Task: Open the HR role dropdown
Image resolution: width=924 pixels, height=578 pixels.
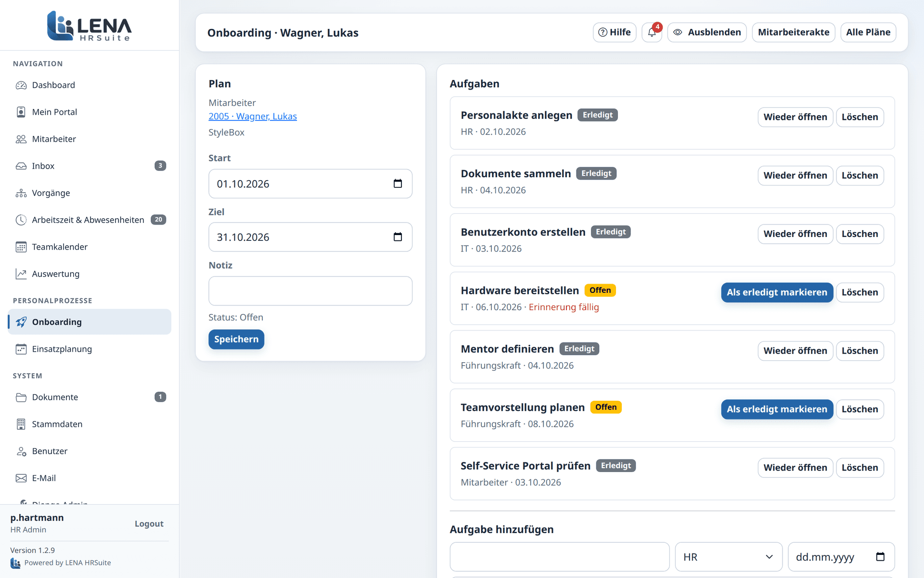Action: click(x=729, y=557)
